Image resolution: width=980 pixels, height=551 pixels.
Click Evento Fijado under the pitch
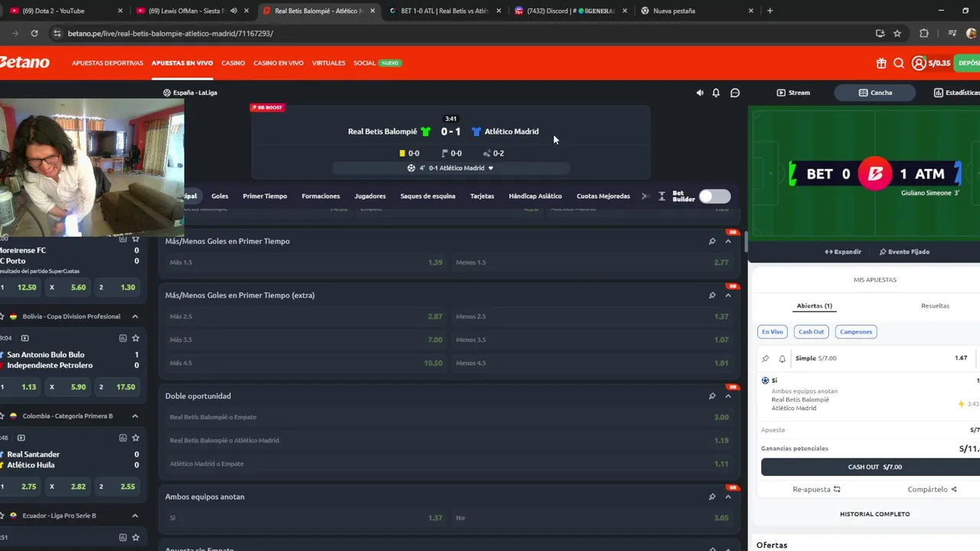click(904, 252)
